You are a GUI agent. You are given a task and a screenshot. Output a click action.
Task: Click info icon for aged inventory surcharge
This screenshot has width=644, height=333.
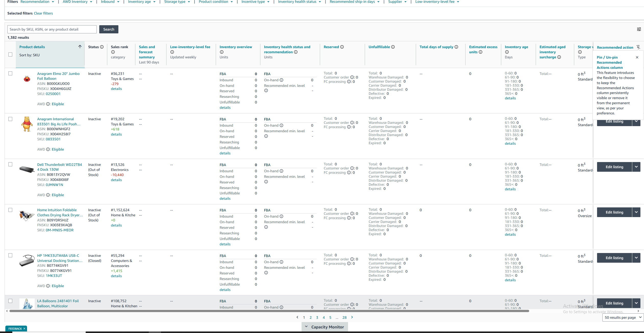[559, 57]
